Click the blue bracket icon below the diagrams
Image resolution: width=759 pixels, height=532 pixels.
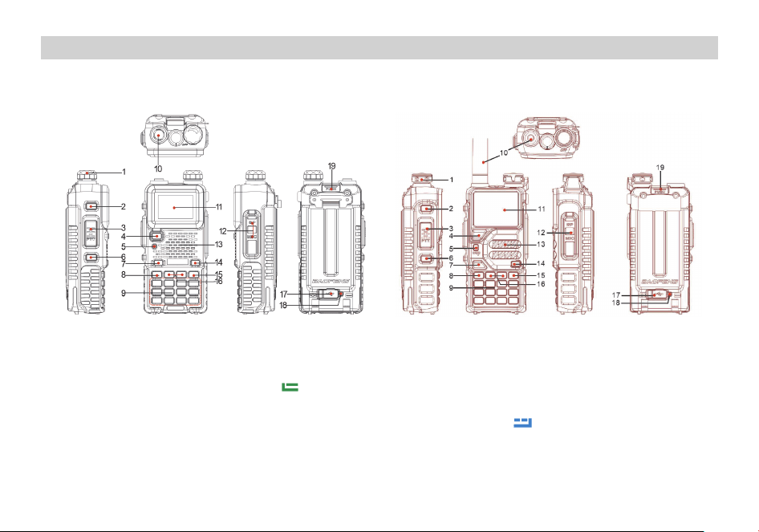(x=523, y=423)
